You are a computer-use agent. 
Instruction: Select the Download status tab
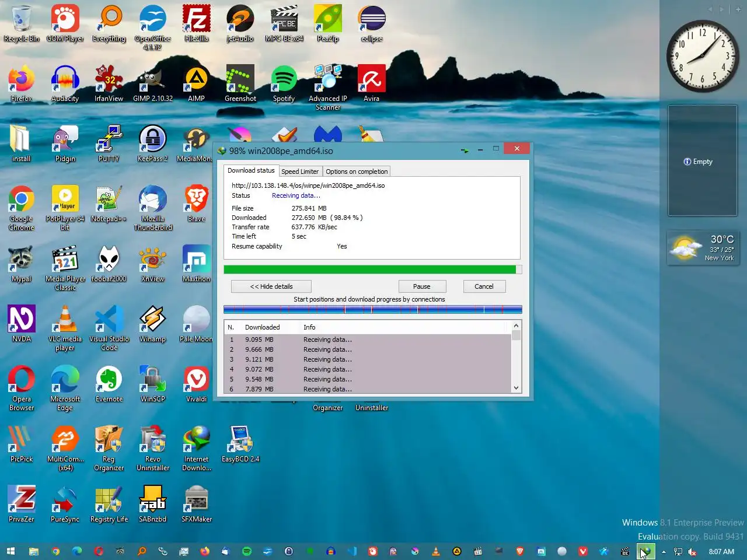tap(251, 170)
